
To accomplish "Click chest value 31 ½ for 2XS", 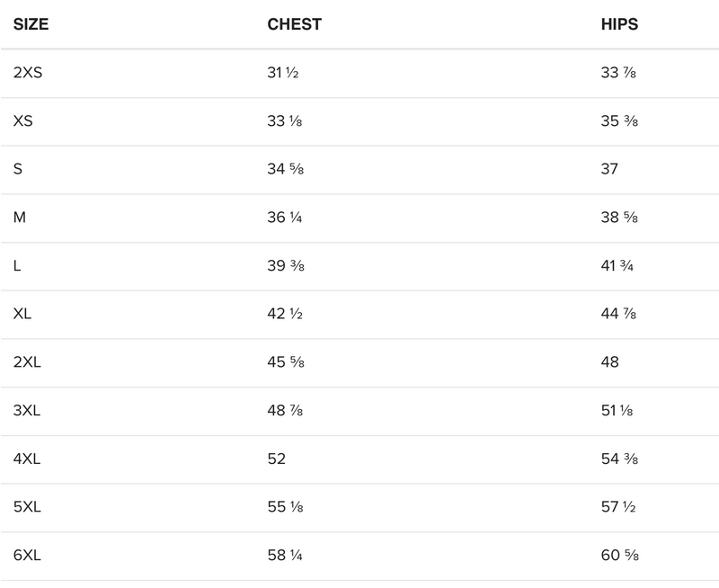I will [x=282, y=73].
